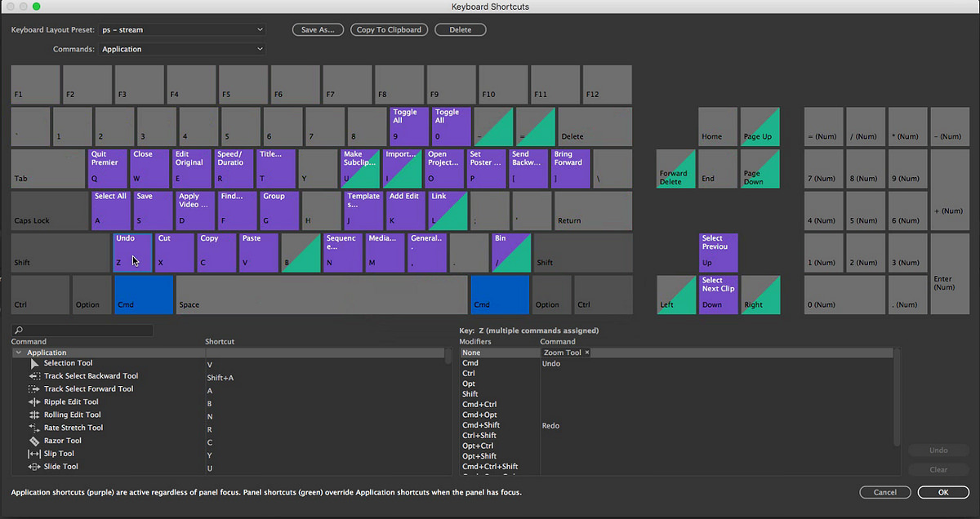
Task: Click the Track Select Forward Tool icon
Action: coord(34,389)
